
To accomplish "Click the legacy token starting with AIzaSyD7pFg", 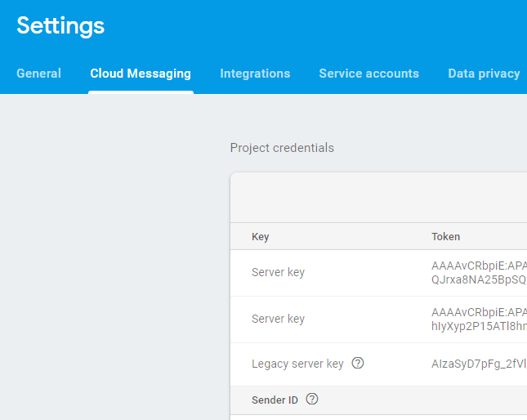I will click(479, 364).
